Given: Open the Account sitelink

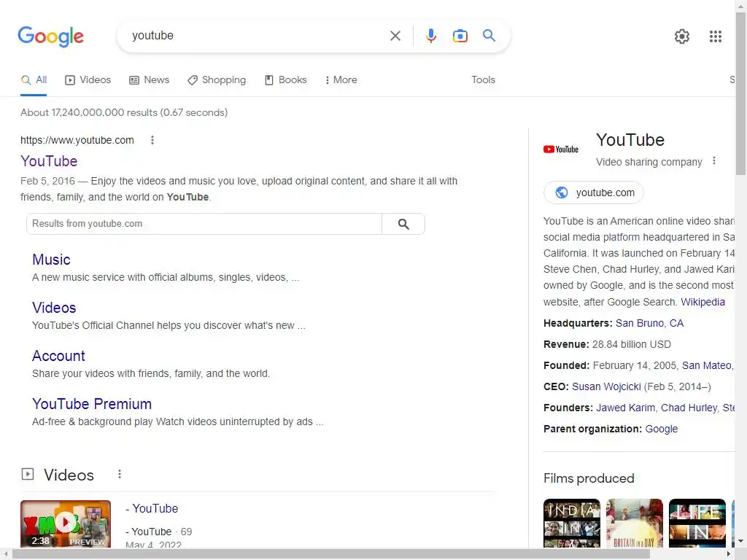Looking at the screenshot, I should tap(58, 356).
